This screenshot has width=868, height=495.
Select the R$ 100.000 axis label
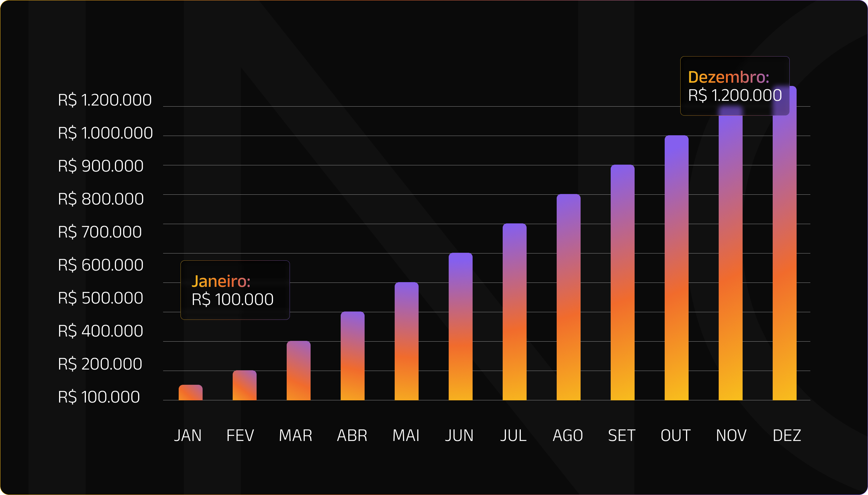99,397
